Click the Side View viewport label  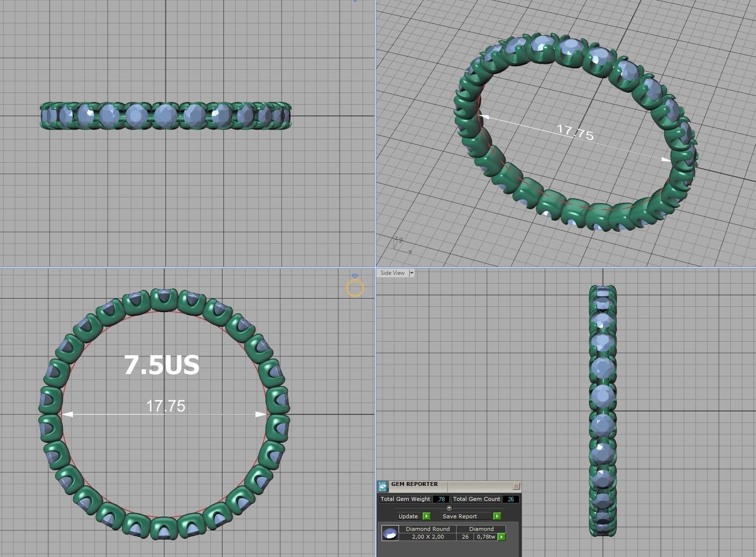[x=392, y=273]
